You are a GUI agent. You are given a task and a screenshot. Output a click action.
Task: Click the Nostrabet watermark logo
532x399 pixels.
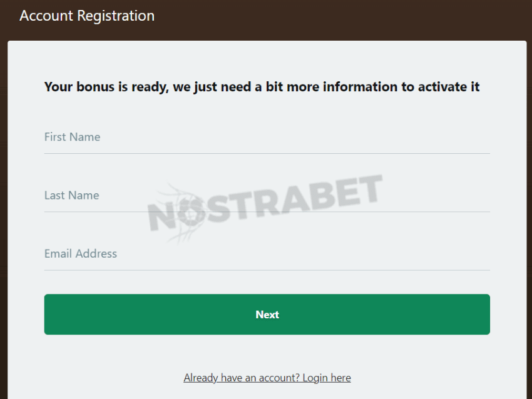click(265, 208)
